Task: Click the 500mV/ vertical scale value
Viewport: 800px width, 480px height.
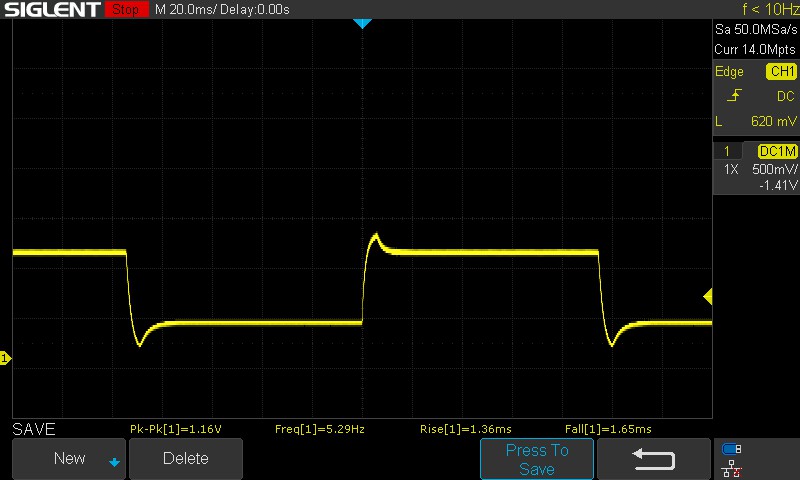Action: (774, 169)
